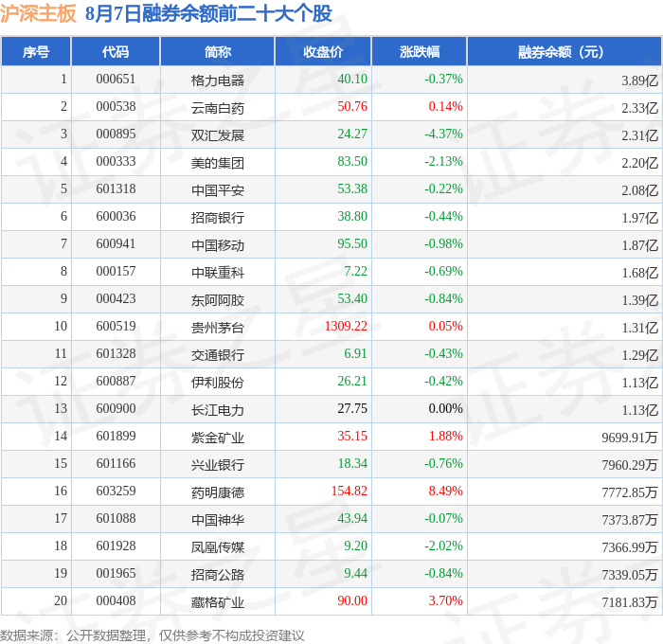Click the 涨跌幅 column header
The width and height of the screenshot is (663, 644).
419,51
